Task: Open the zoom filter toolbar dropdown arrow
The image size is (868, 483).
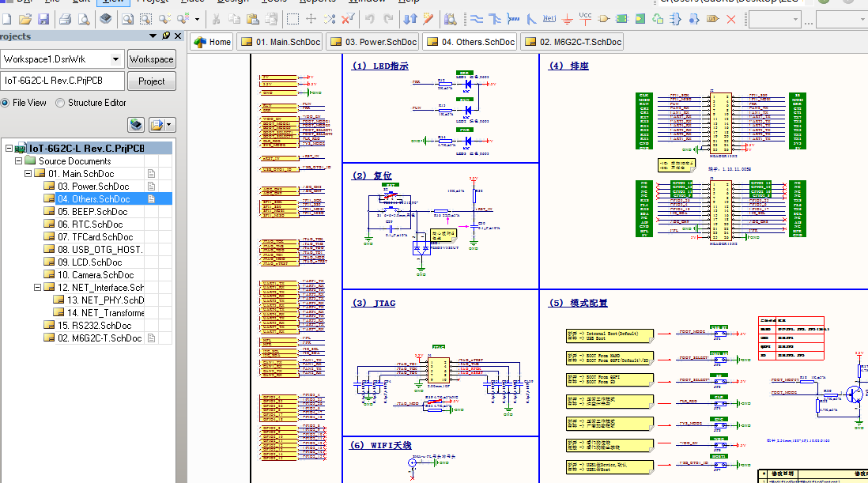Action: 197,19
